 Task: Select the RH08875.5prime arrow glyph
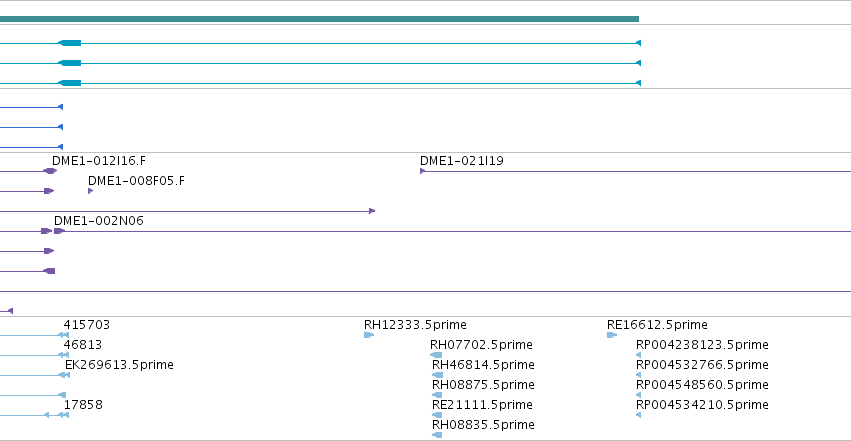pos(437,395)
